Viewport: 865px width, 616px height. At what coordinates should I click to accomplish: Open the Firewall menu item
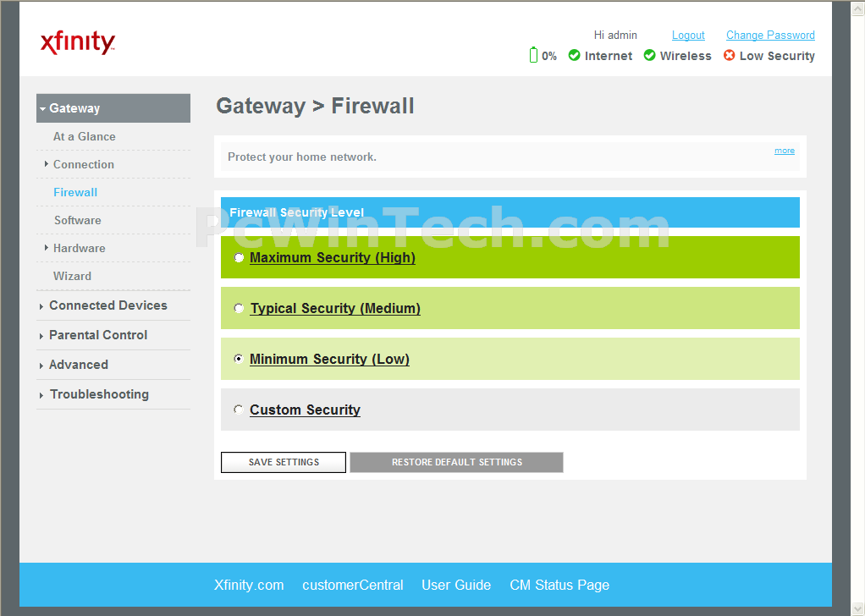(x=75, y=192)
